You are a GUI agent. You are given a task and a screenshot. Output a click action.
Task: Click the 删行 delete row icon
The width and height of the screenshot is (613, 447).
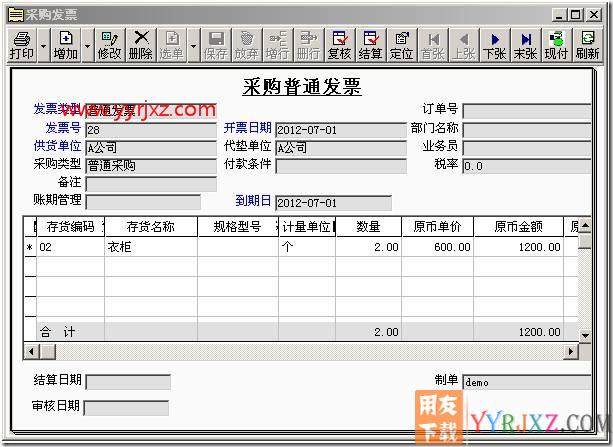308,45
